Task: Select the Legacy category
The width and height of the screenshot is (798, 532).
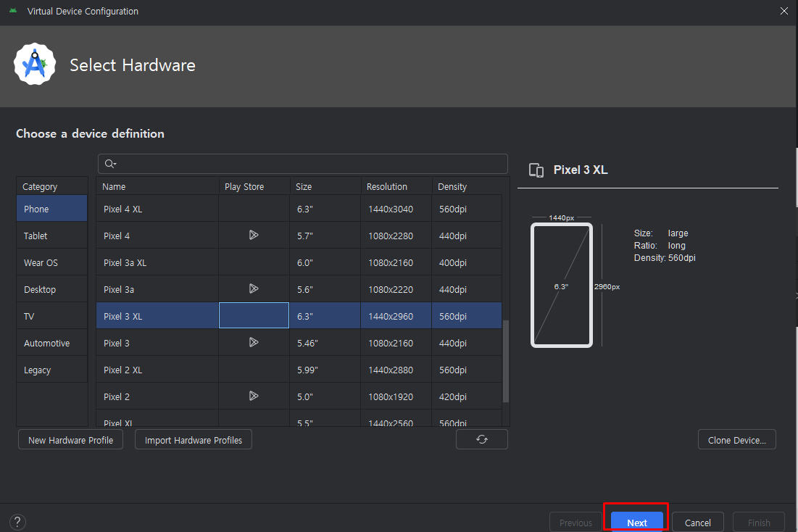Action: click(52, 370)
